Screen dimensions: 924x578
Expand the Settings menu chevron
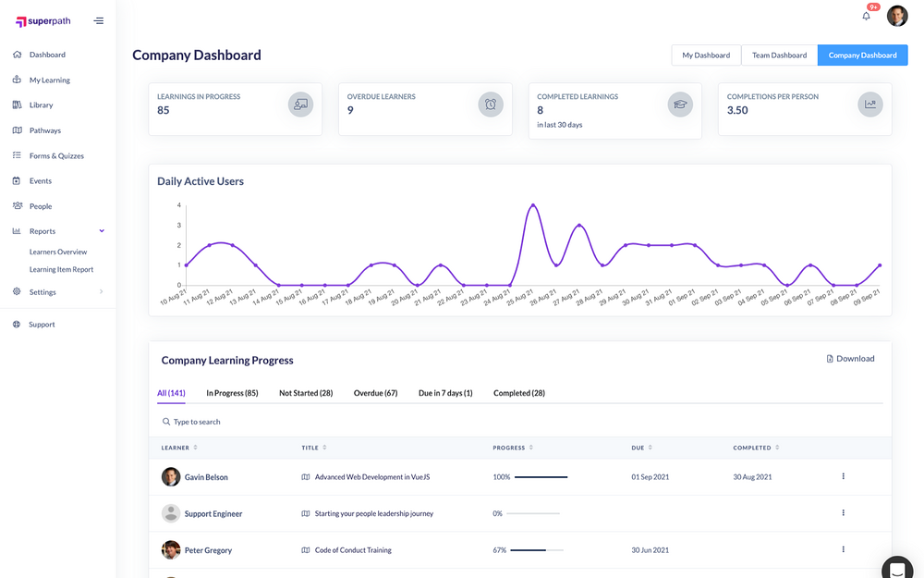tap(102, 291)
